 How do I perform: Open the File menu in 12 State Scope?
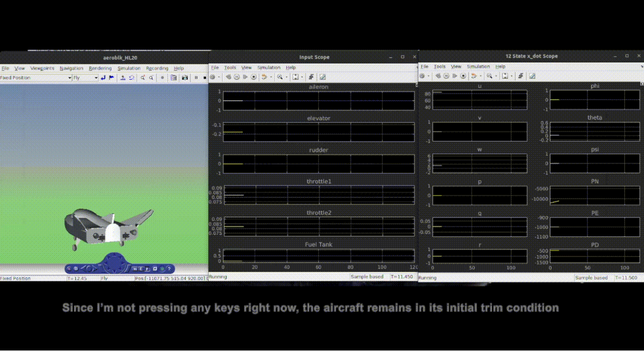(x=424, y=67)
